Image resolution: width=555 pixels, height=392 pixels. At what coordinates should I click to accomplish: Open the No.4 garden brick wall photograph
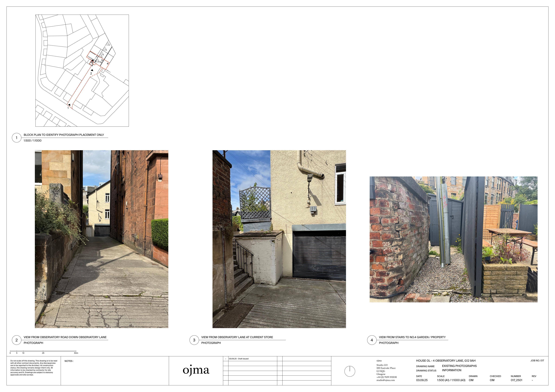(454, 239)
